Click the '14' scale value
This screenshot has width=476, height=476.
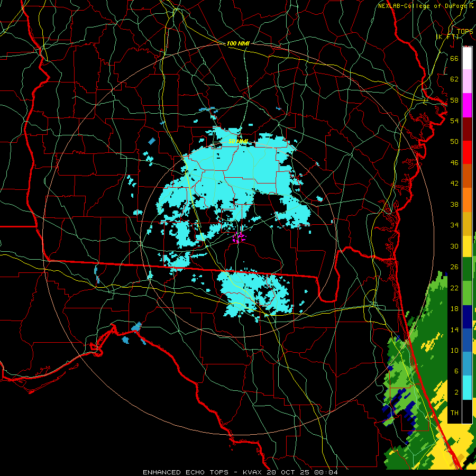pyautogui.click(x=454, y=329)
